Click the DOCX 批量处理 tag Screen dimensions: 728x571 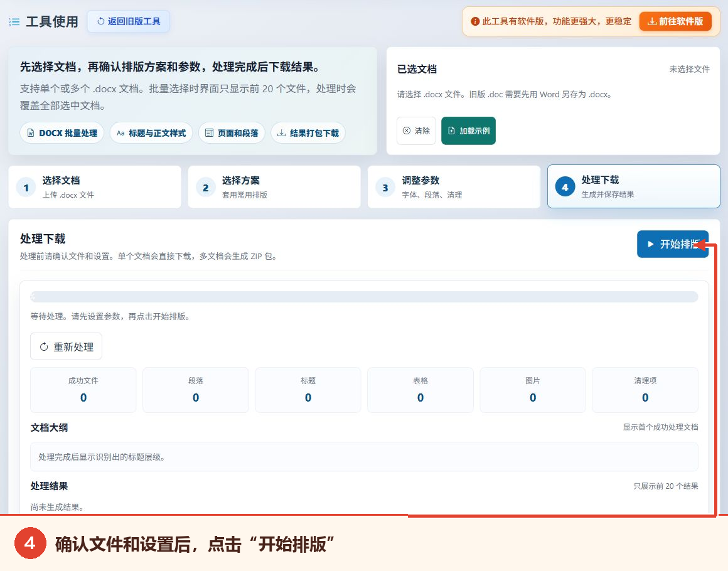pos(62,133)
